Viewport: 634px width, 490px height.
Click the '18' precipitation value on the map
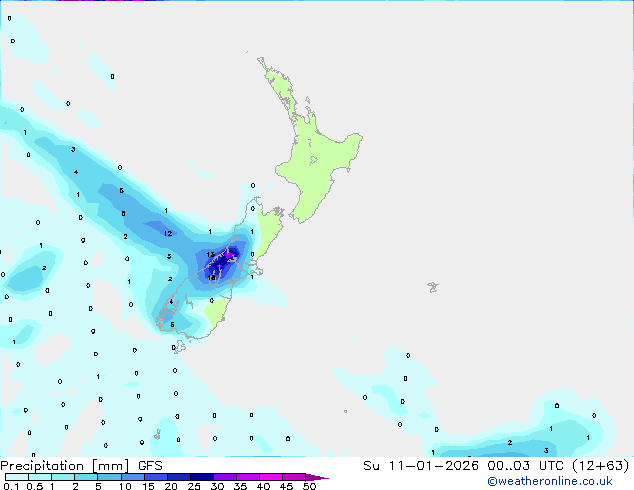point(211,278)
